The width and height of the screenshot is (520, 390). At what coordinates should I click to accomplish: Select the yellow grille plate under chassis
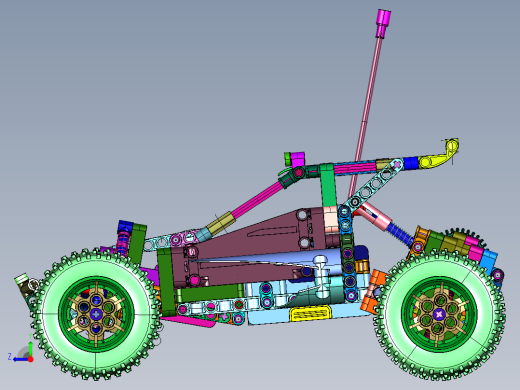click(x=311, y=314)
